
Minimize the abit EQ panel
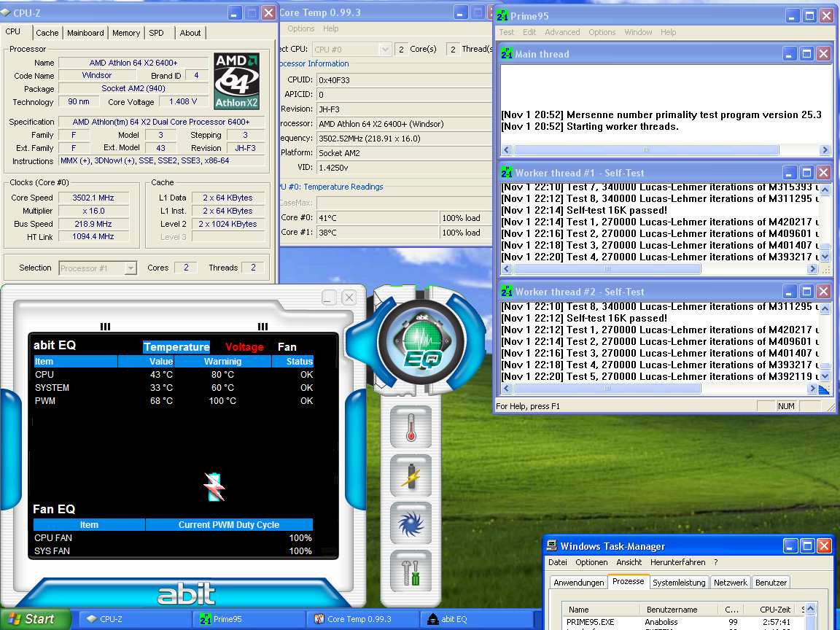[x=329, y=297]
